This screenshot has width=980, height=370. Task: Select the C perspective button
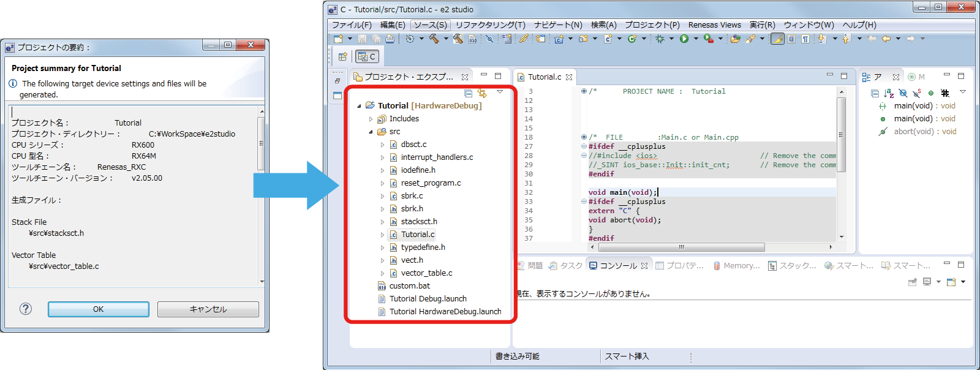coord(367,56)
